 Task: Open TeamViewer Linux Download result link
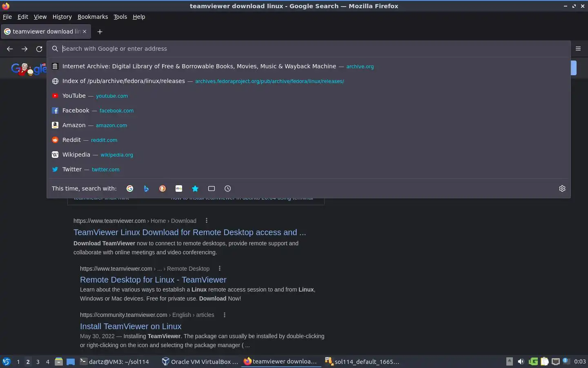pos(189,232)
